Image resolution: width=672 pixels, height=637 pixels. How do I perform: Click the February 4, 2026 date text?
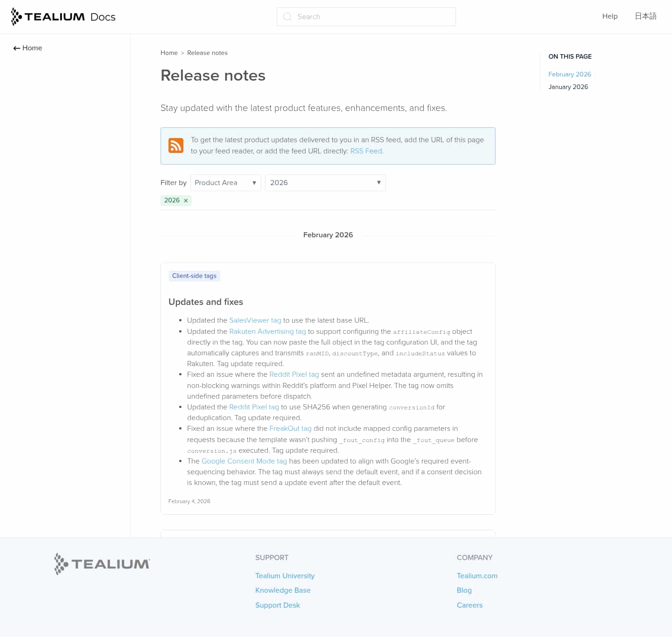click(x=189, y=501)
